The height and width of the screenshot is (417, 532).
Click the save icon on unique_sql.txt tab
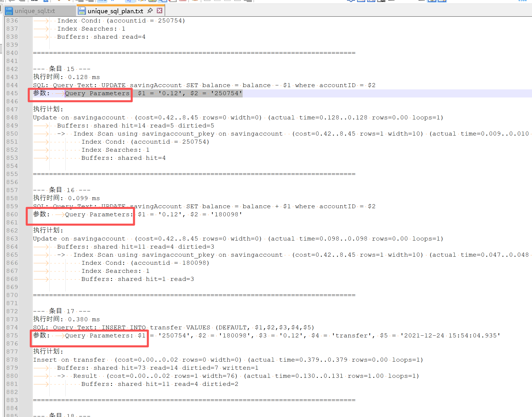click(9, 11)
